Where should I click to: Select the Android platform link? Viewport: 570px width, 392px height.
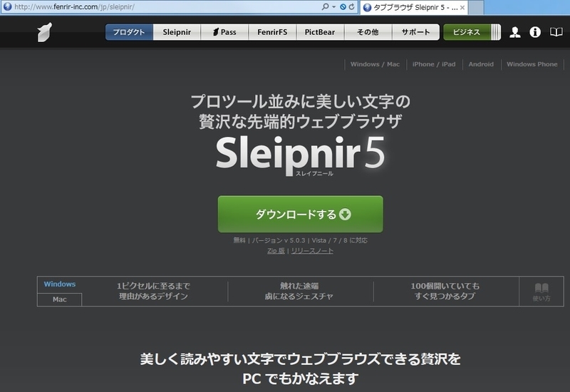tap(481, 64)
